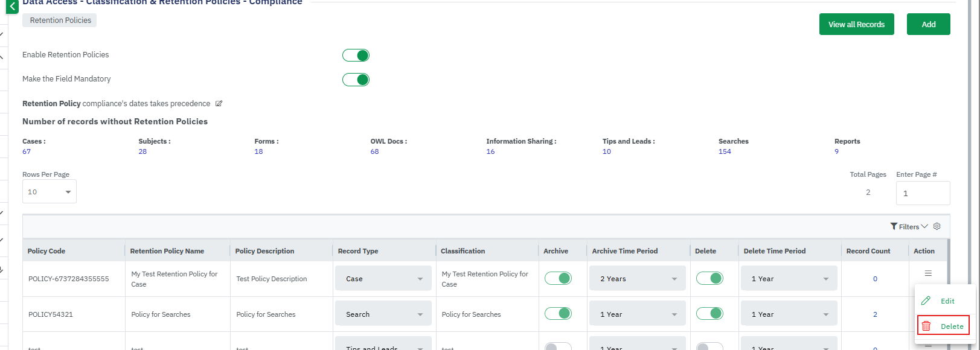Open the Rows Per Page dropdown
The image size is (980, 350).
pyautogui.click(x=50, y=192)
